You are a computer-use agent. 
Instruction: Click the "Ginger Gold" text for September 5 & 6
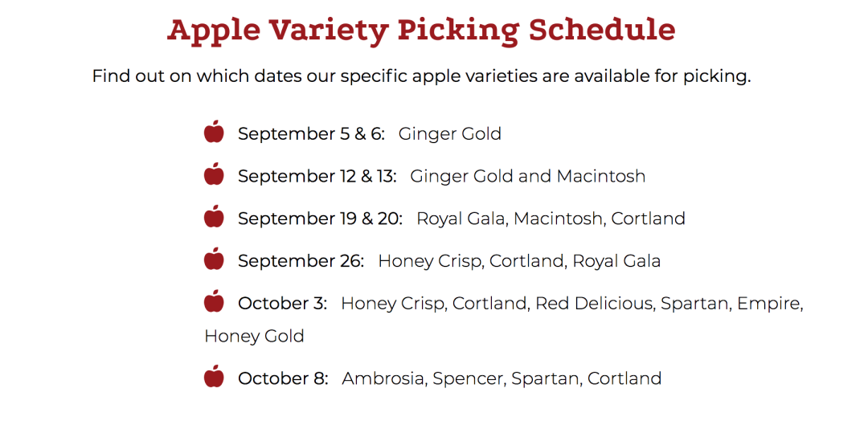coord(449,133)
